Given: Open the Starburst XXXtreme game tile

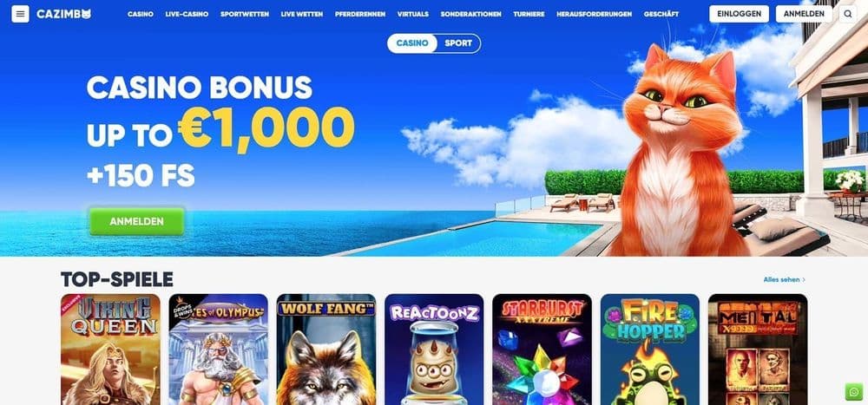Looking at the screenshot, I should [542, 349].
